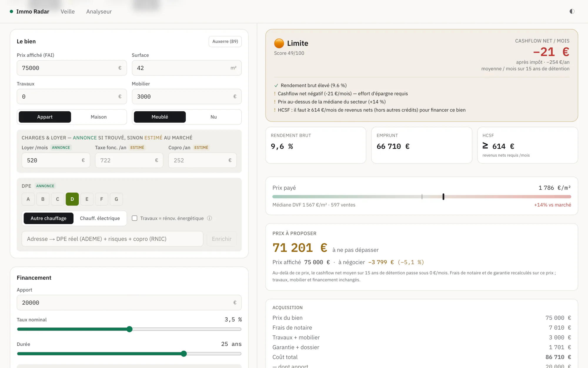The width and height of the screenshot is (588, 368).
Task: Click the Enrichir button
Action: coord(222,239)
